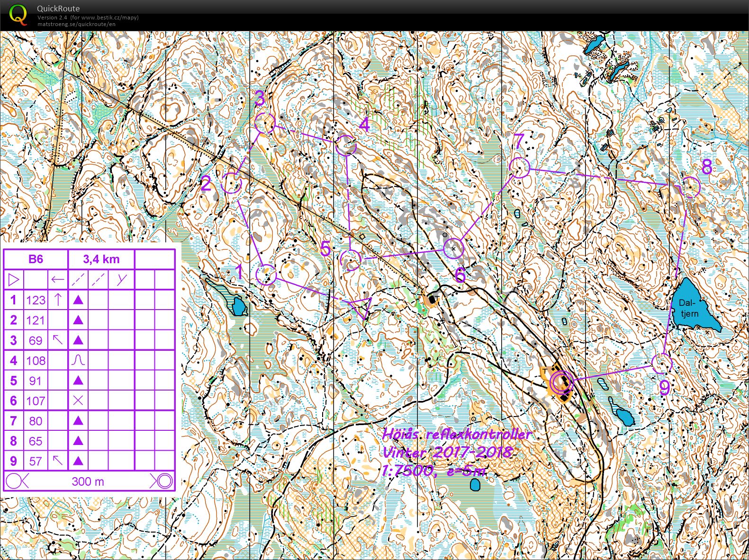749x560 pixels.
Task: Click control code '107' in the description table
Action: tap(36, 401)
